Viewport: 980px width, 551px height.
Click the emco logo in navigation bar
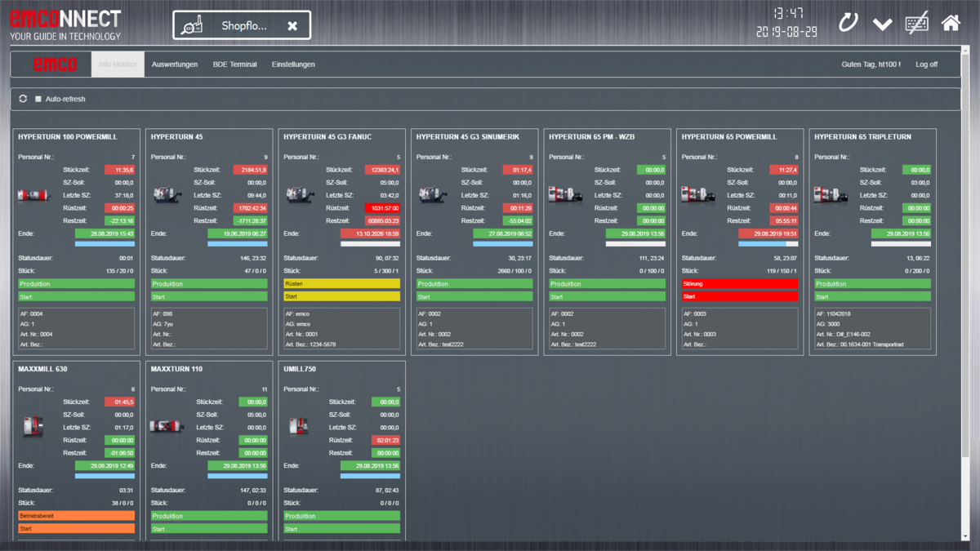coord(55,64)
